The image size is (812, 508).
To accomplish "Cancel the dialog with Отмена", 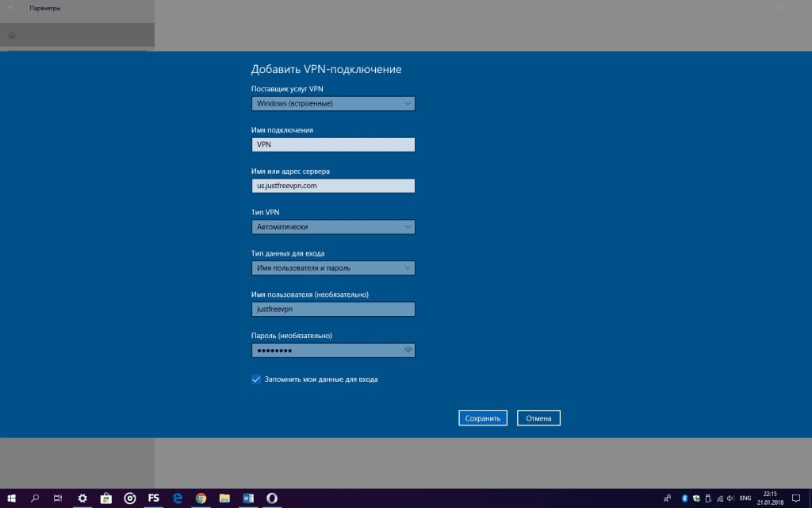I will [538, 418].
